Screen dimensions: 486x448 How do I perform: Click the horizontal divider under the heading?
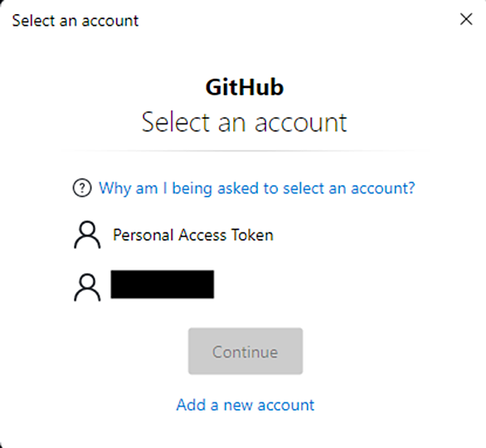244,151
